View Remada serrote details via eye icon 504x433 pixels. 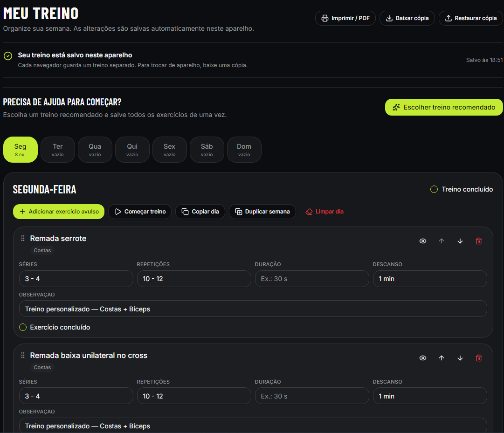pyautogui.click(x=423, y=241)
